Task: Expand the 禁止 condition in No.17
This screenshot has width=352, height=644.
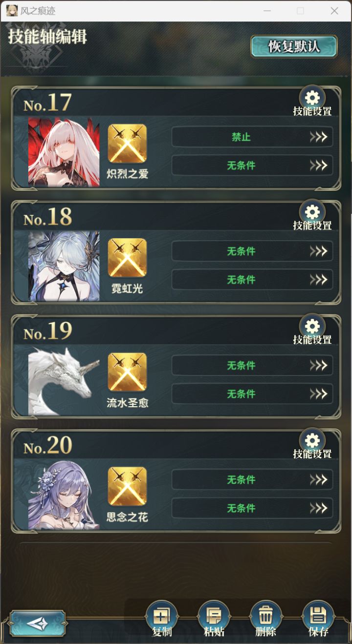Action: (x=252, y=137)
